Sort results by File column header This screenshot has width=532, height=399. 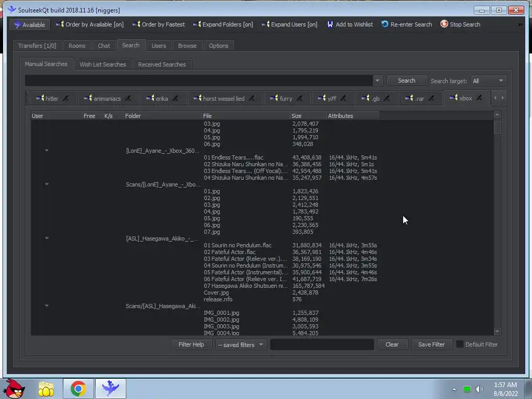(x=246, y=116)
